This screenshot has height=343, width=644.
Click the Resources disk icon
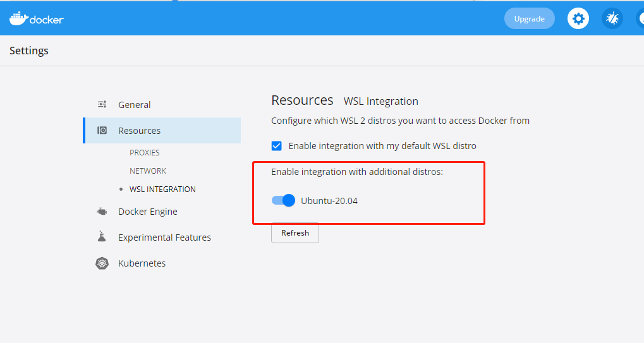102,131
